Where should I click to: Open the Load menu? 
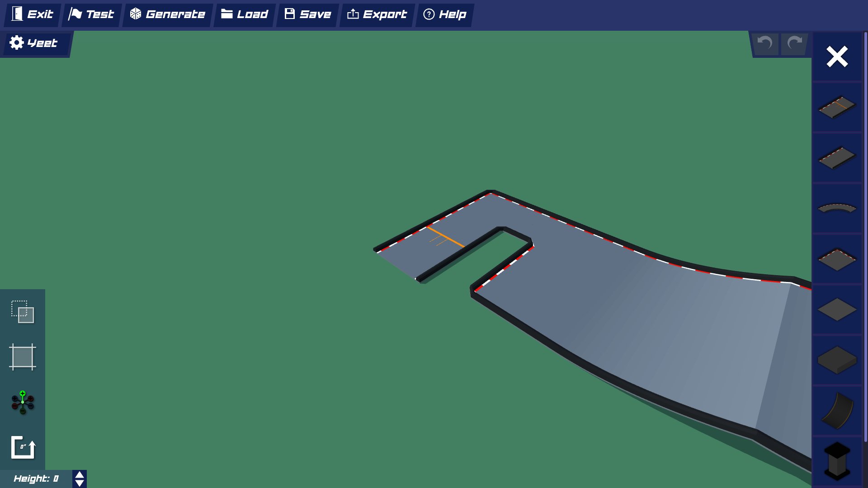click(x=245, y=14)
